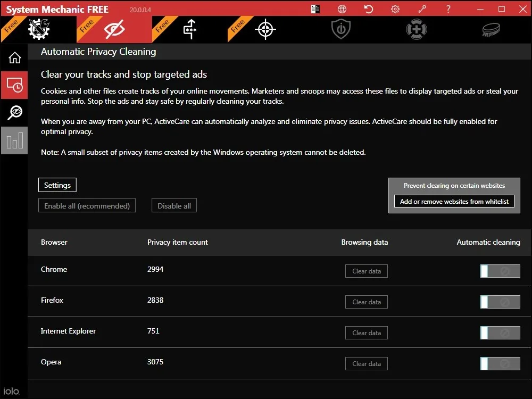Select the Privacy crossed-eye tab
Screen dimensions: 532x399
coord(114,29)
